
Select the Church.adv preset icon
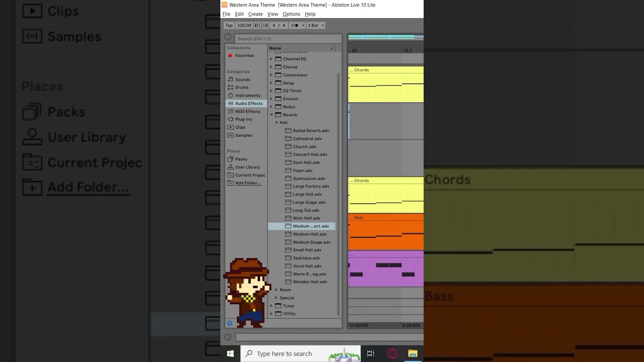point(288,147)
